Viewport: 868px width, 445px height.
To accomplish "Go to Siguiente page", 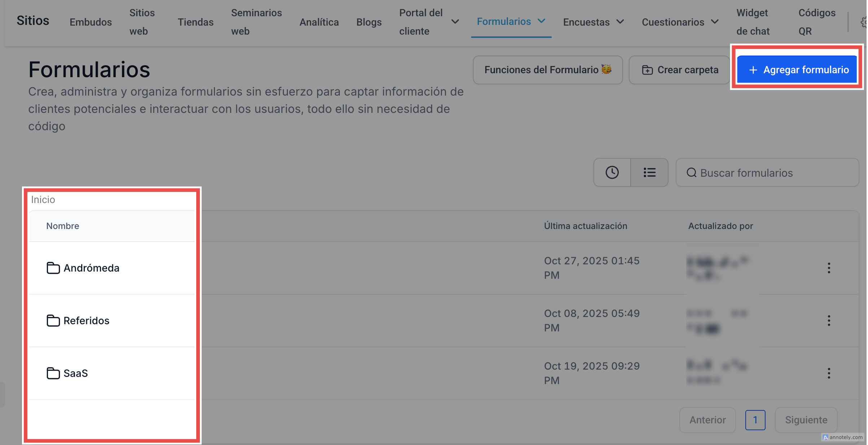I will point(806,420).
